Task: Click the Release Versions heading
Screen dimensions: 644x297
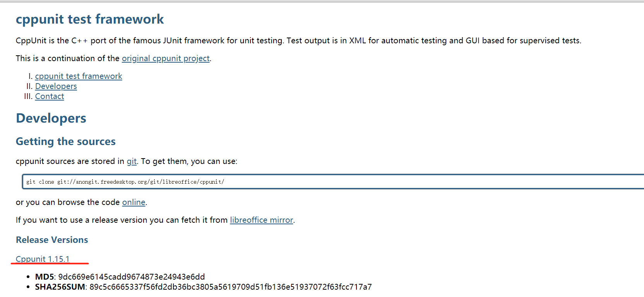Action: (52, 240)
